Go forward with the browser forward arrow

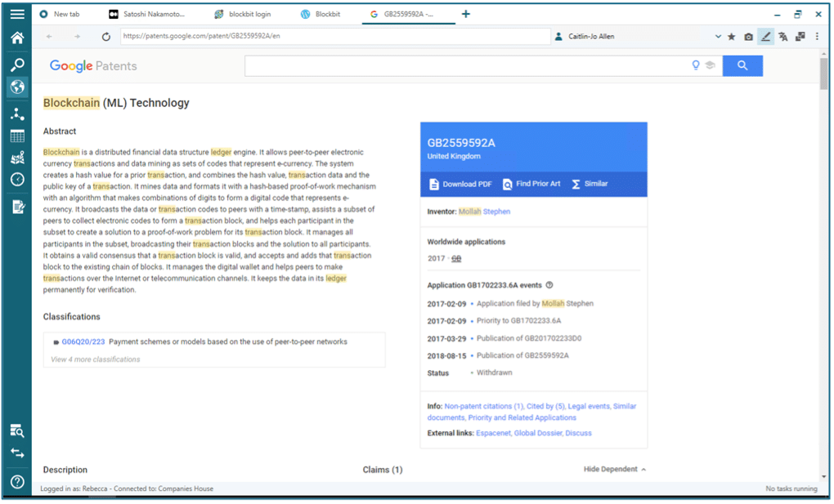[77, 36]
